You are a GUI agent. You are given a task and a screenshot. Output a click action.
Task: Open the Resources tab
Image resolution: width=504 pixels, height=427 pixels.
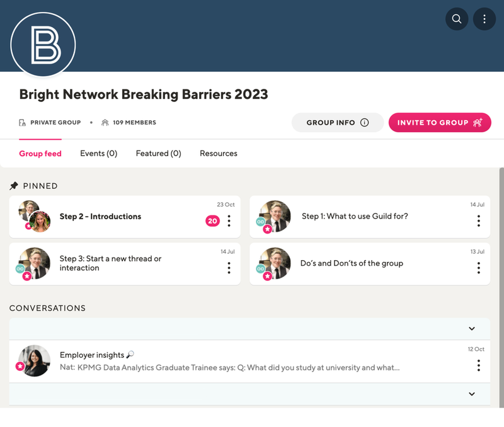click(x=218, y=153)
